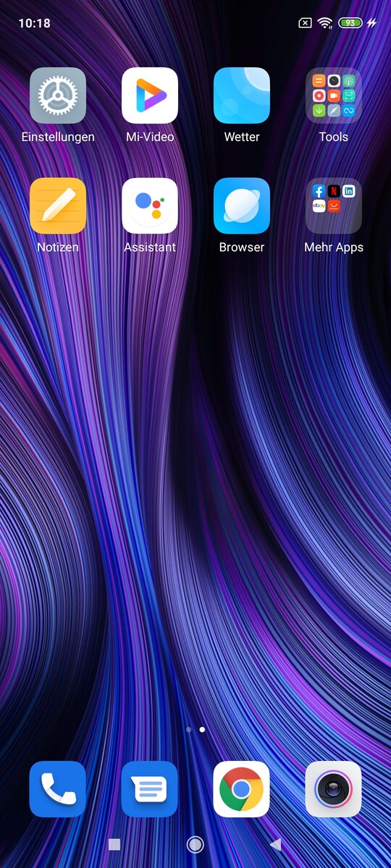Switch to the first home screen page dot
Screen dimensions: 391x868
click(189, 730)
